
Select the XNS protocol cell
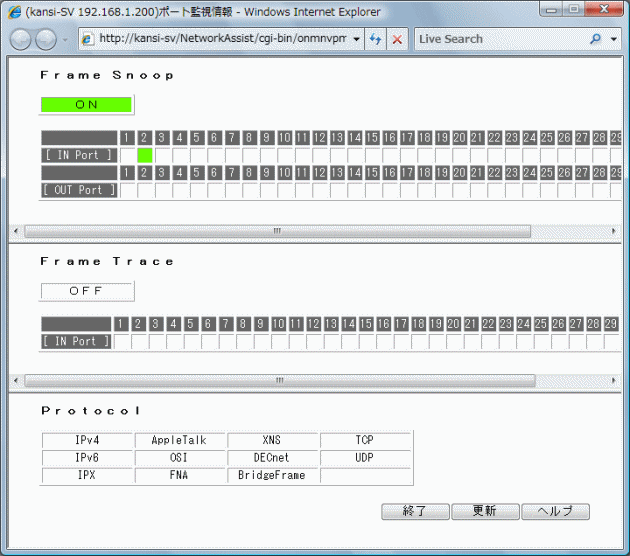pyautogui.click(x=272, y=440)
